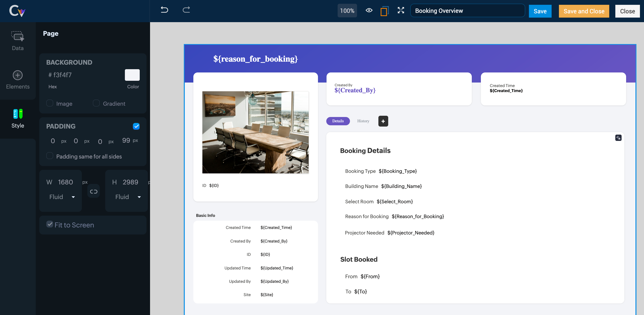Add a new tab with plus button
Screen dimensions: 644x315
383,121
